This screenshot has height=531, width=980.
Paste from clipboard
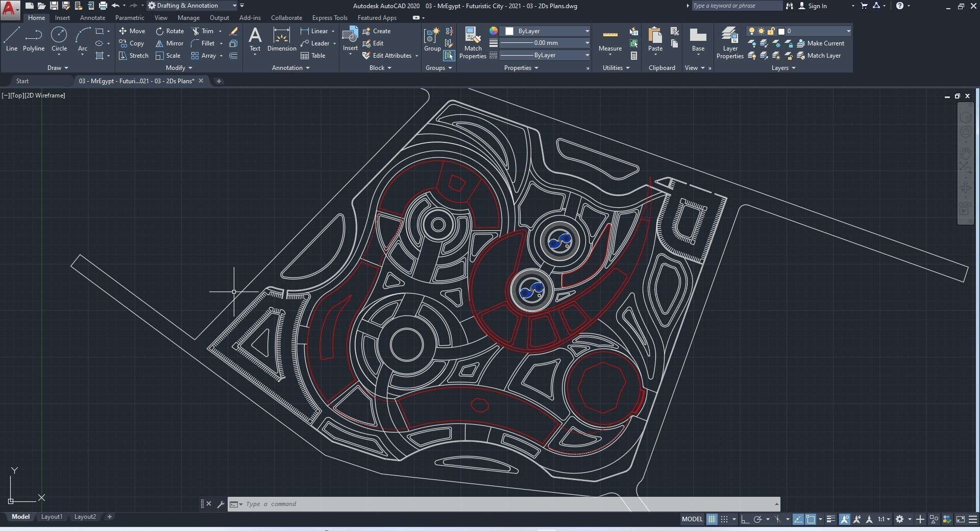[x=655, y=40]
